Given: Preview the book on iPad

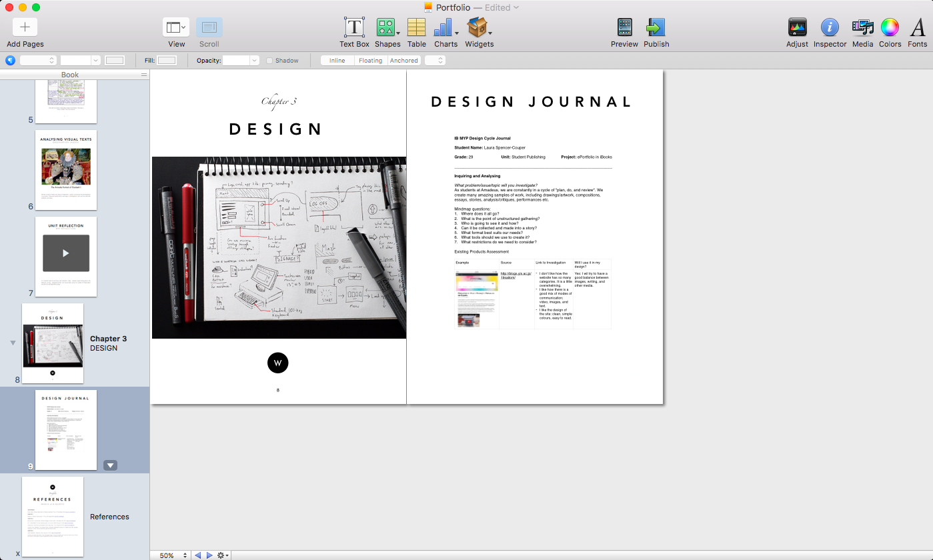Looking at the screenshot, I should pyautogui.click(x=624, y=27).
